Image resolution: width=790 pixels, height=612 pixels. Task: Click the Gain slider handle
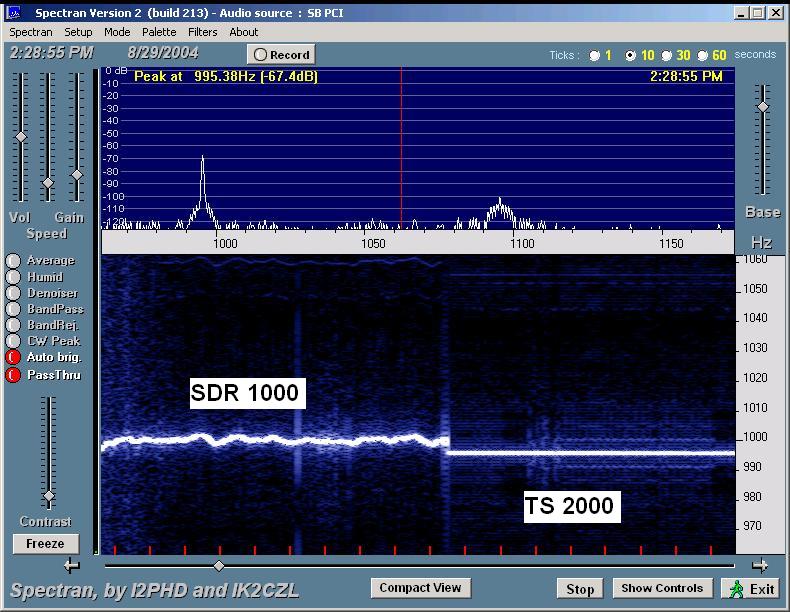[77, 175]
